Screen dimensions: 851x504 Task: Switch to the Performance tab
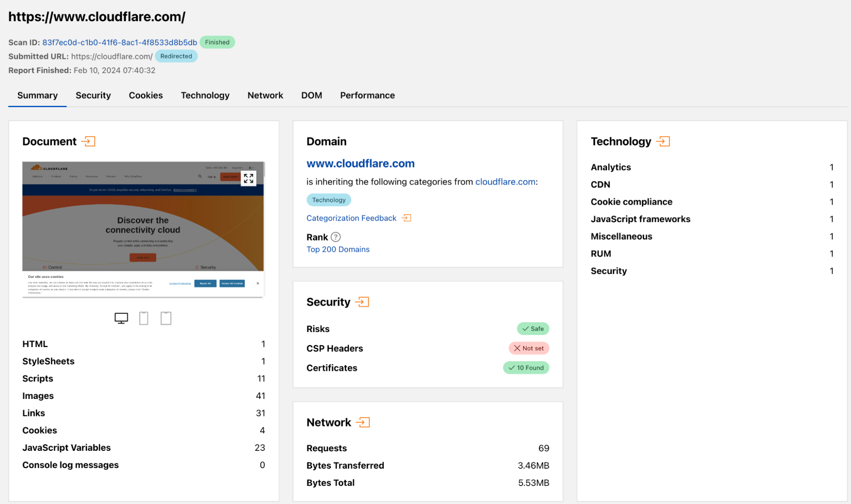[367, 95]
